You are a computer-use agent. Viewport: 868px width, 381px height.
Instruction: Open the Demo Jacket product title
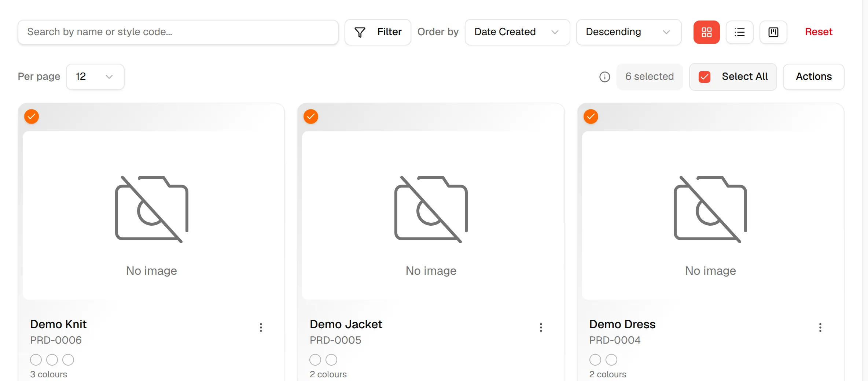click(x=346, y=324)
